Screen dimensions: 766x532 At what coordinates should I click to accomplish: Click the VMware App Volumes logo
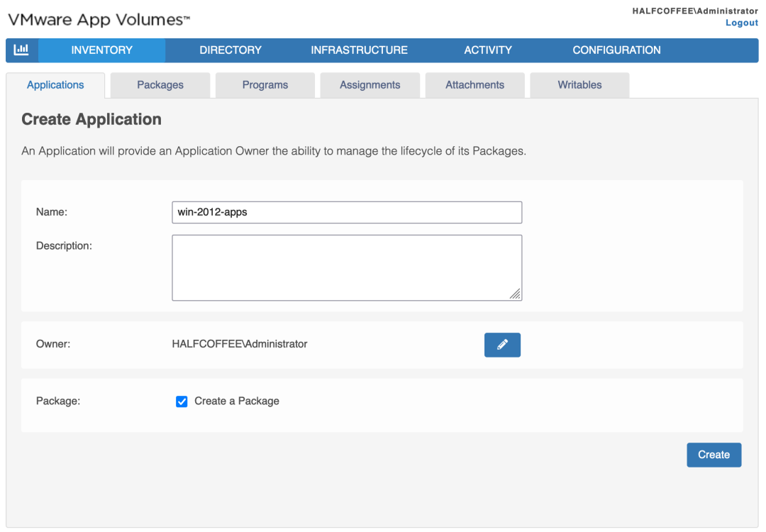(x=99, y=20)
